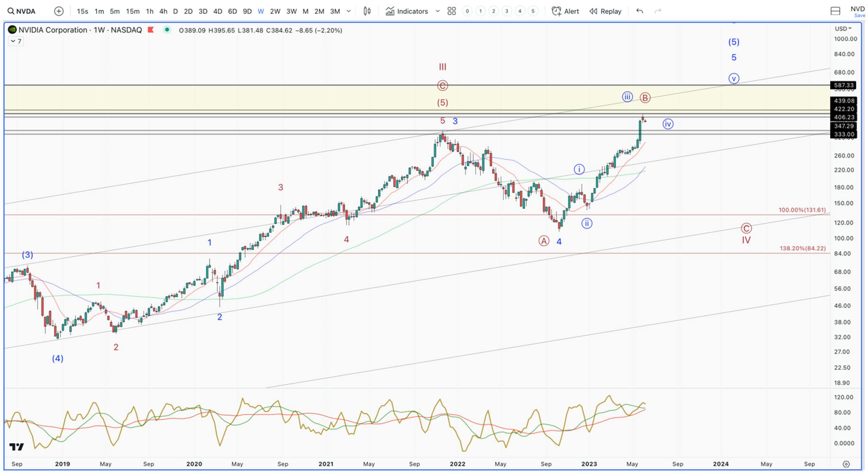Screen dimensions: 868x474
Task: Open the layout setup rectangle icon
Action: point(835,11)
